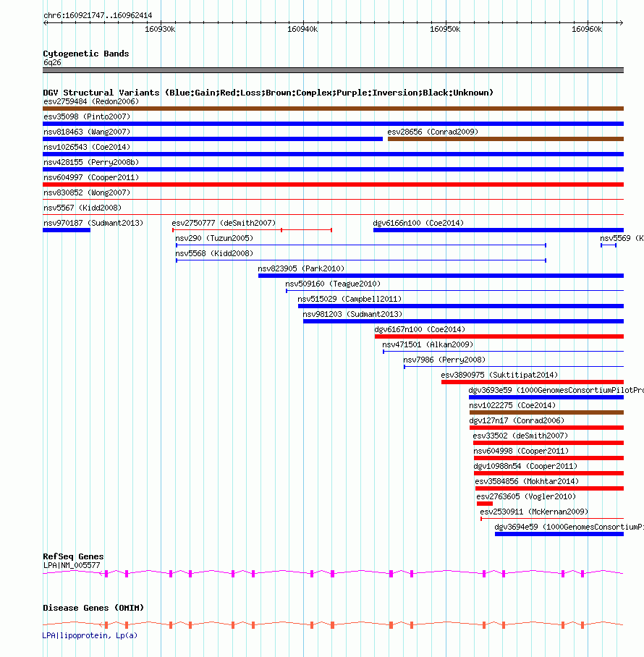
Task: Click the Cytogenetic Bands track heading
Action: [86, 54]
